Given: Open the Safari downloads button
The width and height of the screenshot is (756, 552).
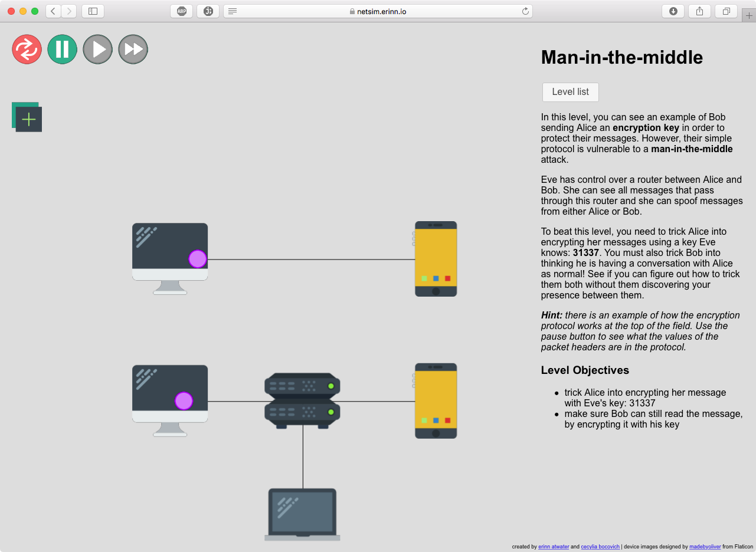Looking at the screenshot, I should pos(673,11).
